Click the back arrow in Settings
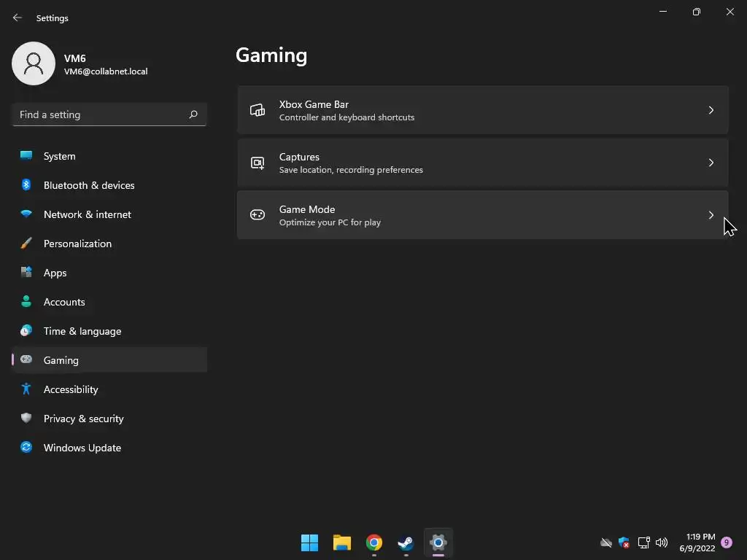Screen dimensions: 747x560 18,17
